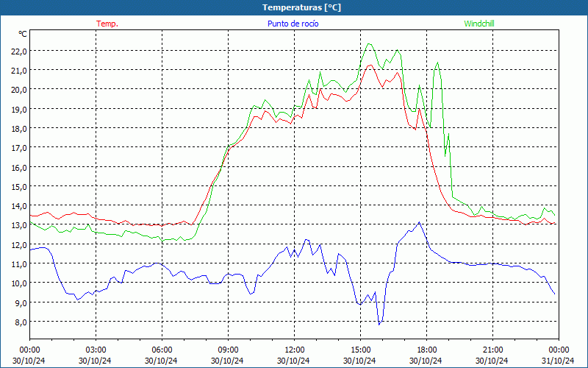Click the blue dew point minimum near 16:00

[x=379, y=324]
